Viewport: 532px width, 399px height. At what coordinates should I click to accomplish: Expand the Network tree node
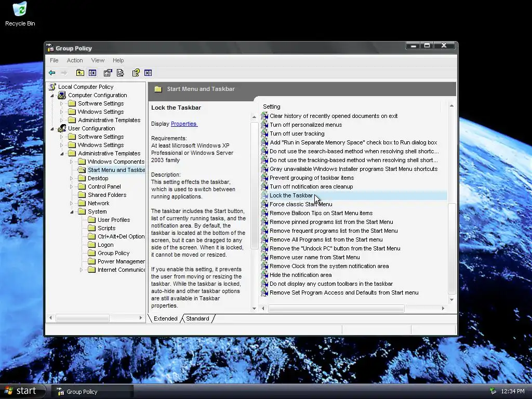pos(71,203)
